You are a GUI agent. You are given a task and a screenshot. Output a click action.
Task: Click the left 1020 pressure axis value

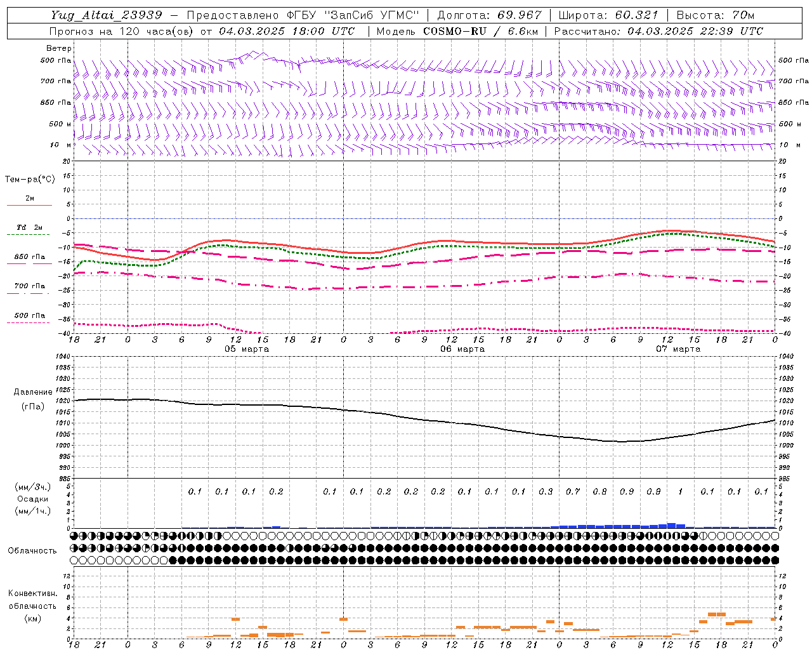coord(62,401)
